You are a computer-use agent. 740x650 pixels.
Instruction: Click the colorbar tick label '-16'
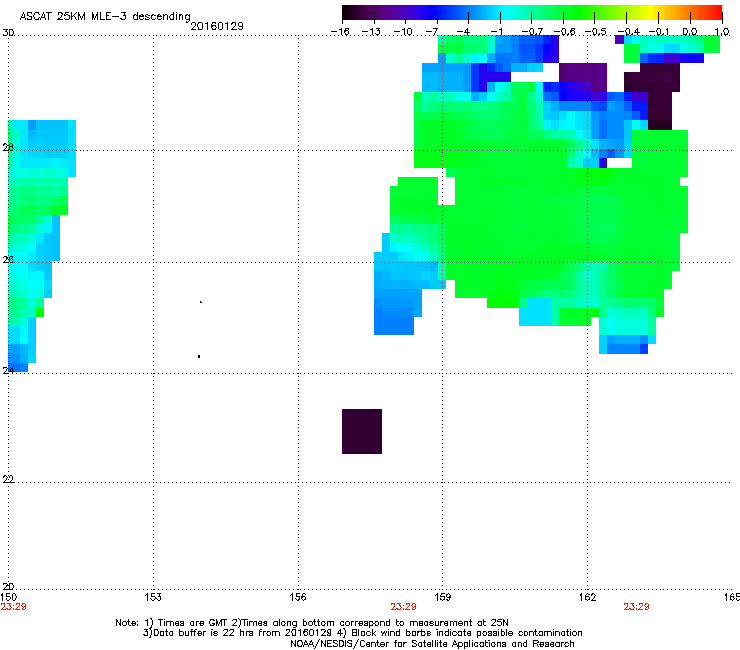[x=340, y=32]
